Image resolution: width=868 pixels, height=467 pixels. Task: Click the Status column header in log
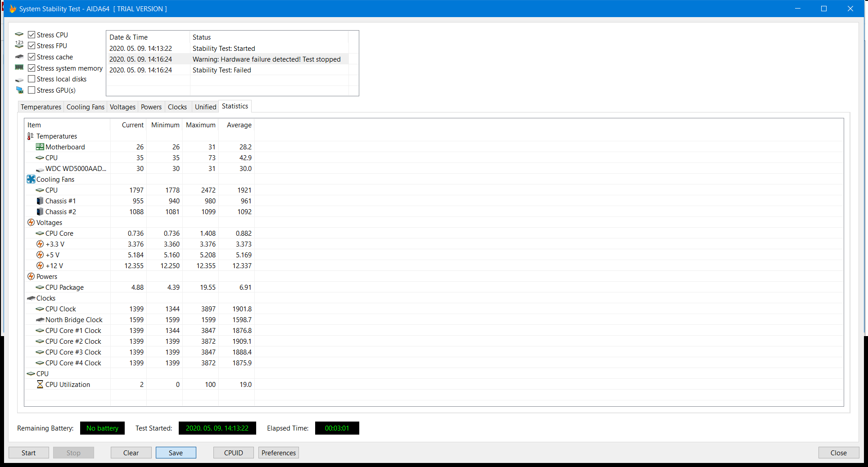point(269,37)
